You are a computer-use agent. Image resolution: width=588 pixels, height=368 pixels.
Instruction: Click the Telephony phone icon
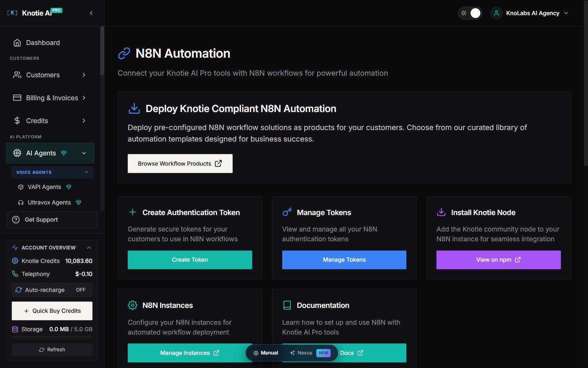coord(15,274)
